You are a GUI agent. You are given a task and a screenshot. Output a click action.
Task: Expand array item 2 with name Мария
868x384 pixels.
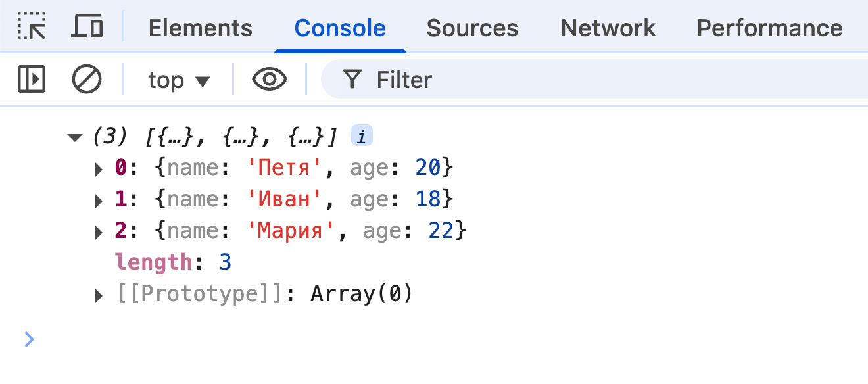pyautogui.click(x=99, y=232)
